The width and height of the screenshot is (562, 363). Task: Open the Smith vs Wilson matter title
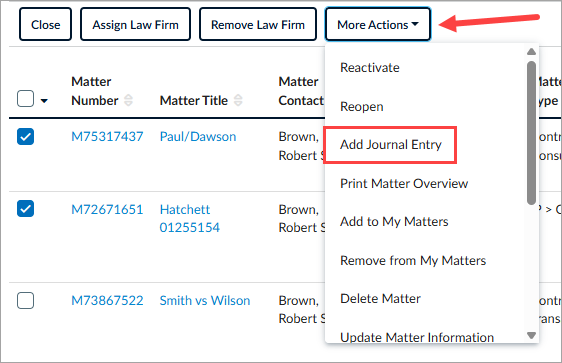click(x=205, y=300)
